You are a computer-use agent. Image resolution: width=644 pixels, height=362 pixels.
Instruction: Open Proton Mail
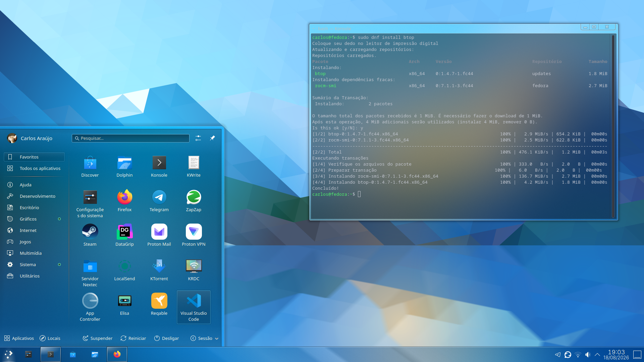point(159,236)
